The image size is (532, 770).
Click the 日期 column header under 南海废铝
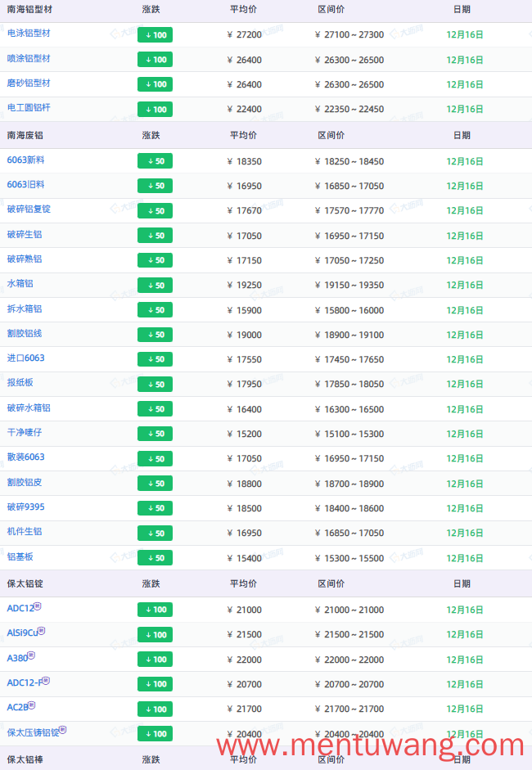tap(462, 135)
